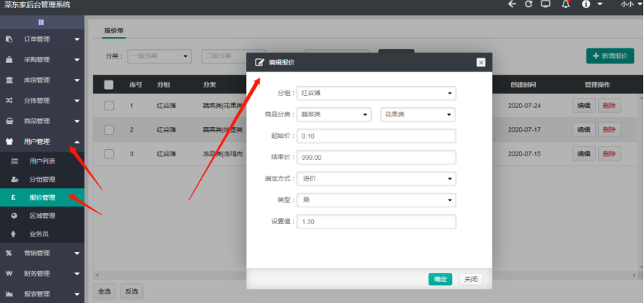Tick the checkbox for row 1

[x=109, y=106]
